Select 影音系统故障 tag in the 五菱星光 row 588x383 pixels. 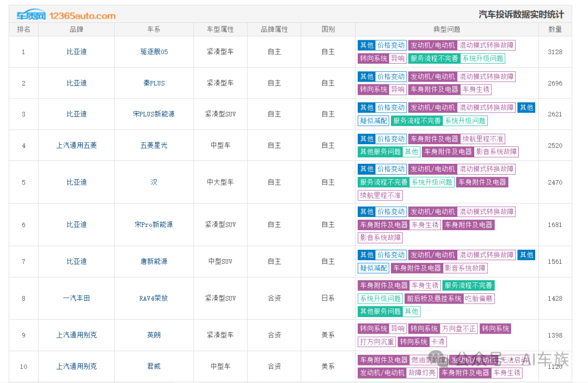click(496, 152)
